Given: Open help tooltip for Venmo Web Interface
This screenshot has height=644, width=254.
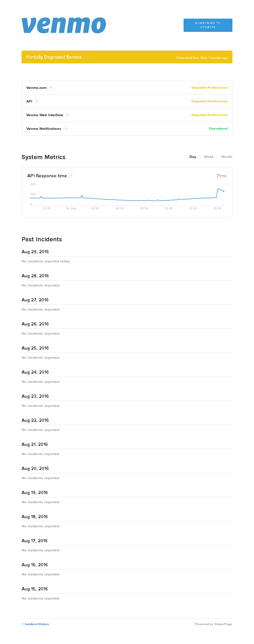Looking at the screenshot, I should pos(67,115).
